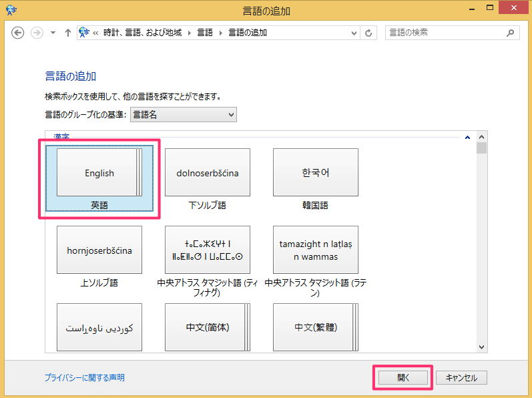Click the 言語の検索 search box
Viewport: 532px width, 398px height.
(x=453, y=33)
